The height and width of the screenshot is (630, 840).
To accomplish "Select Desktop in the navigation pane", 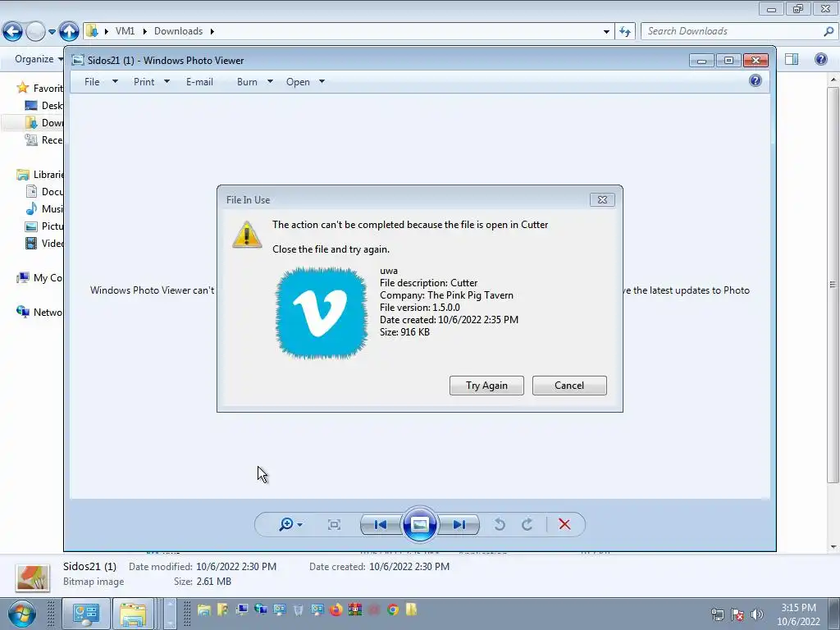I will [44, 106].
